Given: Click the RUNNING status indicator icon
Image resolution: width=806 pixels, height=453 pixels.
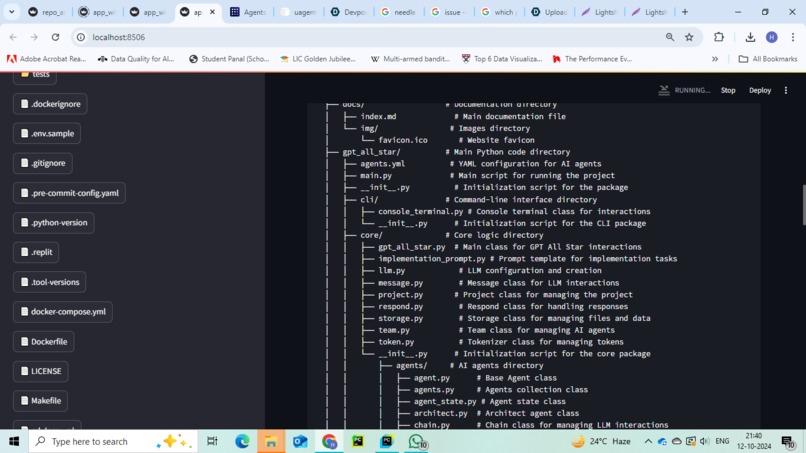Looking at the screenshot, I should [664, 90].
